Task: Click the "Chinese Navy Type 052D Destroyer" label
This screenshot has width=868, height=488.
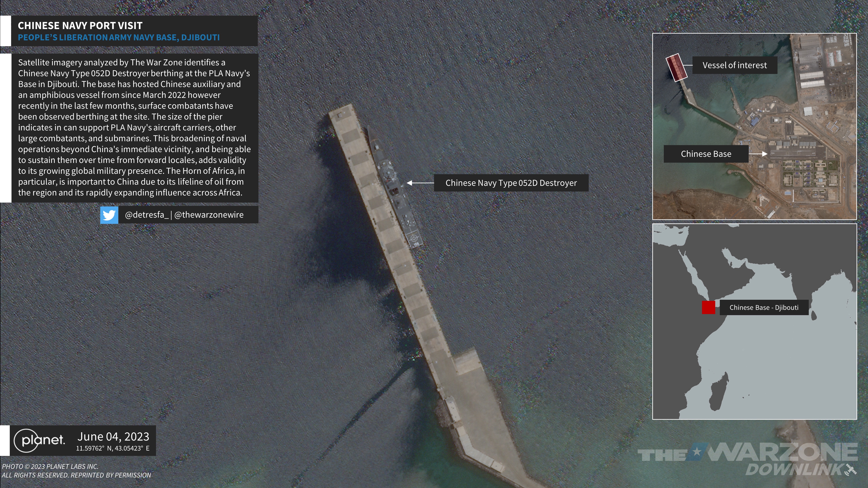Action: pos(511,183)
